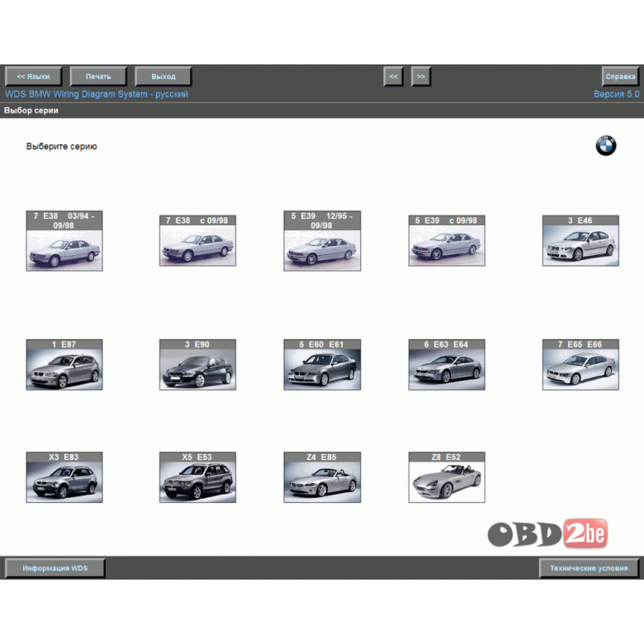Open the 6 E63 E64 series
The image size is (644, 644).
tap(447, 365)
